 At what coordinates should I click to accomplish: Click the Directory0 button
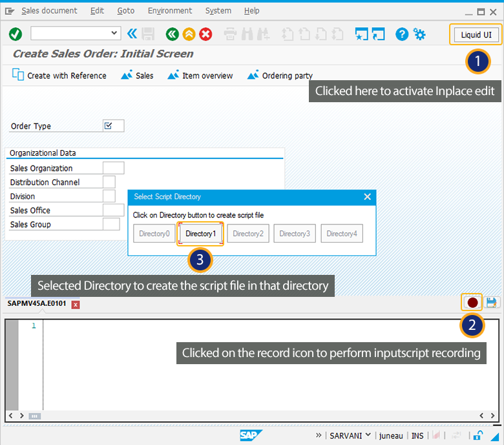coord(154,233)
